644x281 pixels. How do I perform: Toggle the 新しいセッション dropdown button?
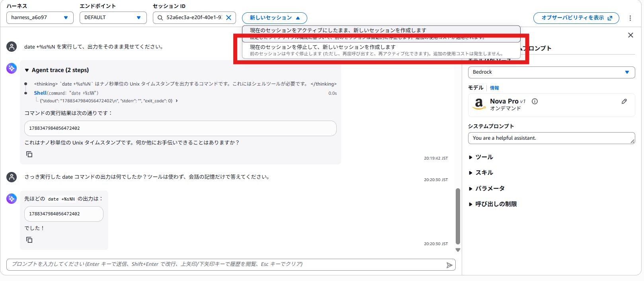(x=274, y=18)
